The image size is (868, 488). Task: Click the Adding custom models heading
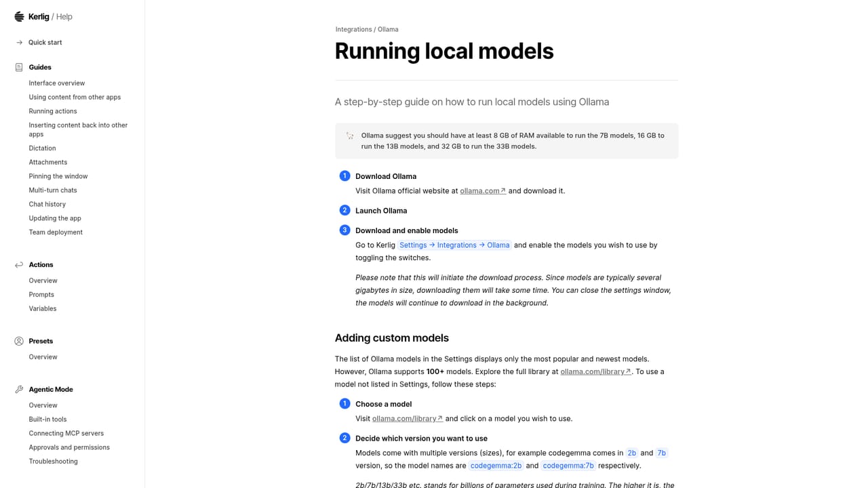[392, 338]
